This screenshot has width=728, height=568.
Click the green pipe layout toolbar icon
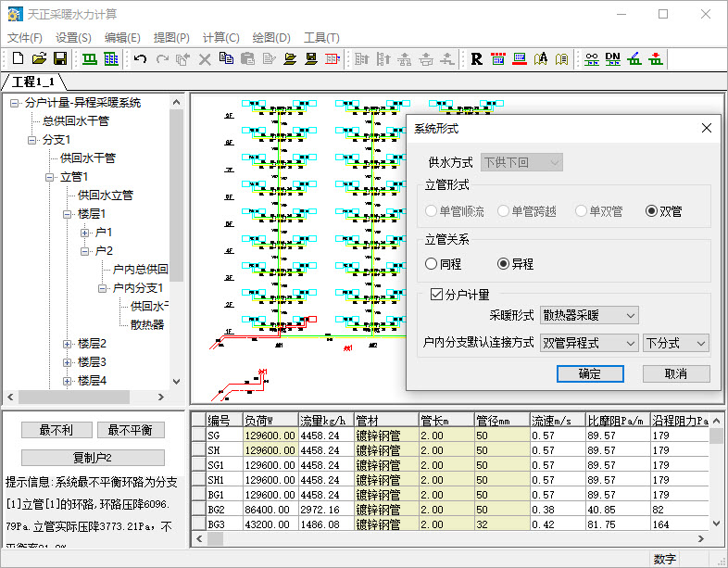point(90,58)
